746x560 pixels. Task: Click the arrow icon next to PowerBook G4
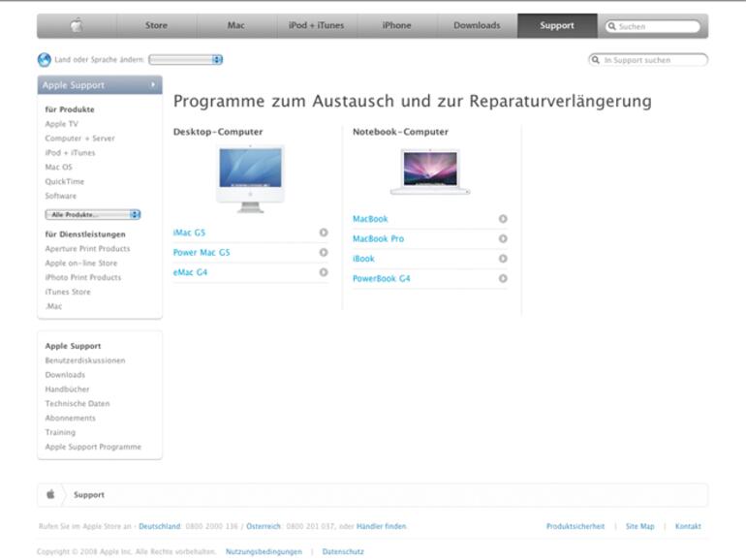(503, 279)
